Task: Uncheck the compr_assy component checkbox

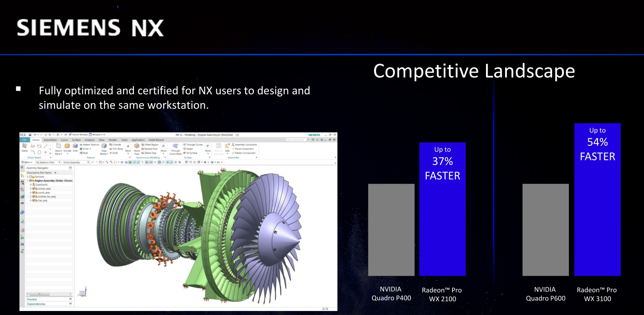Action: tap(34, 189)
